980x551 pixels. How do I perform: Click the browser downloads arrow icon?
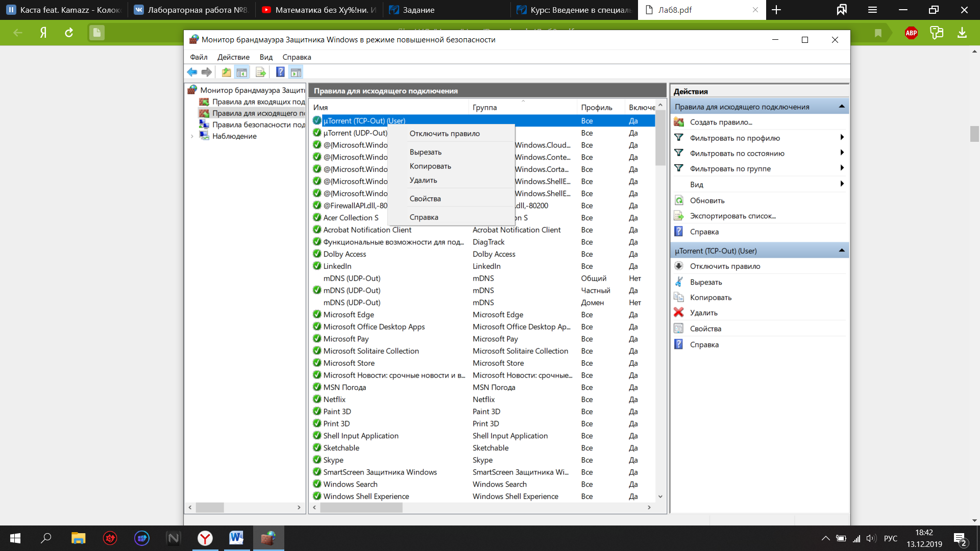click(962, 33)
